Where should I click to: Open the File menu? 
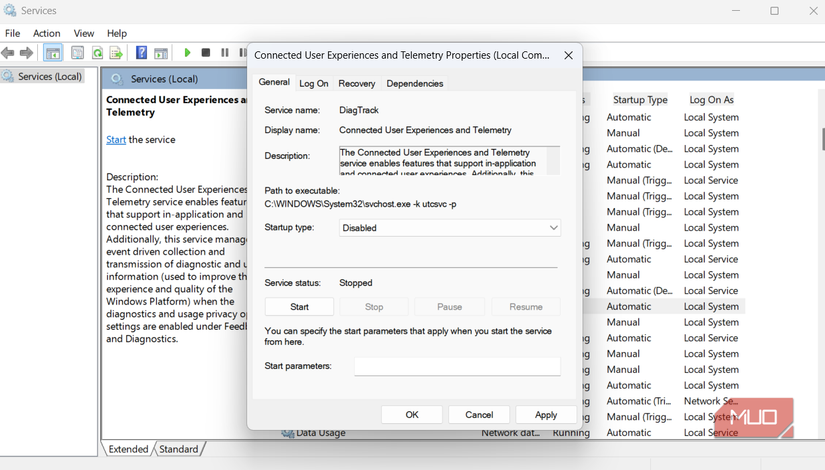(13, 33)
